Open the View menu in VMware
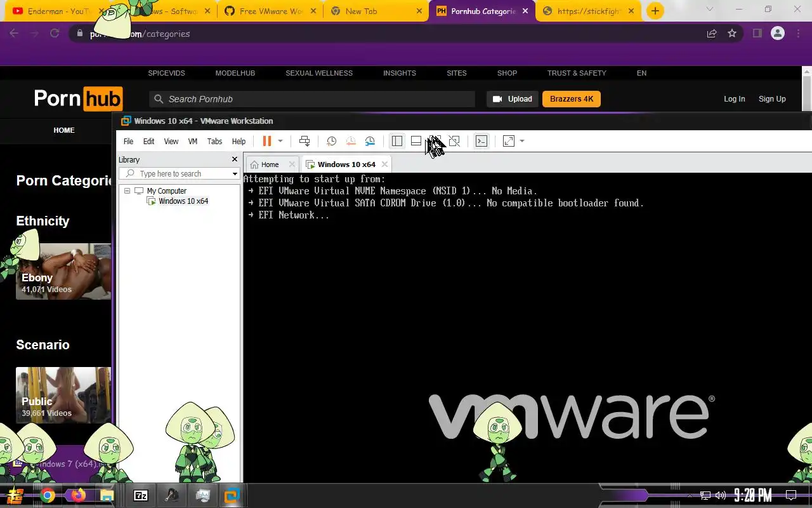 pos(171,142)
